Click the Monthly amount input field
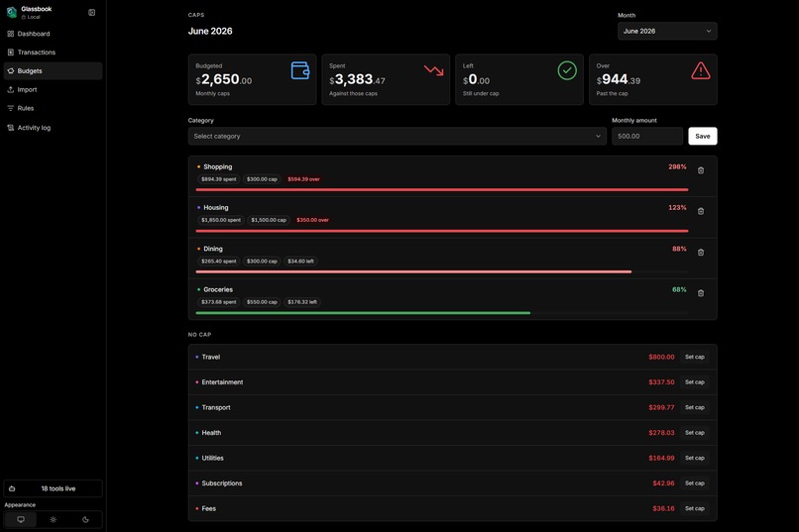Screen dimensions: 799x532 (647, 137)
